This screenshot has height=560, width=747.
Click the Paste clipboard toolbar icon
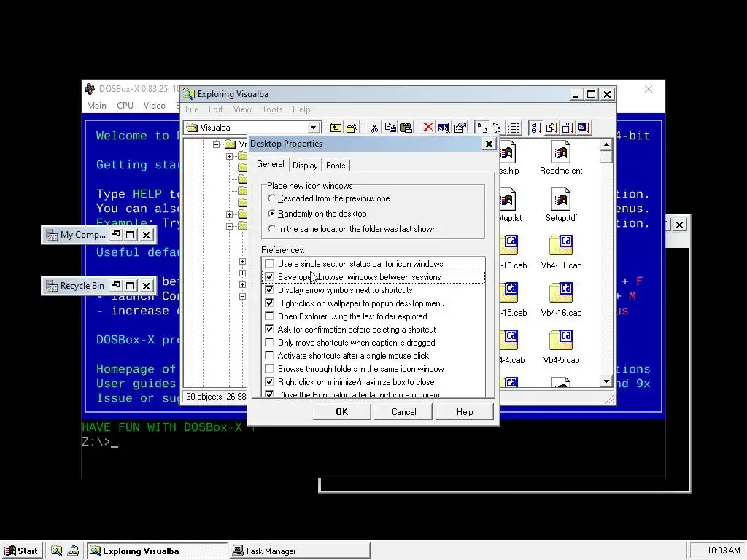(x=406, y=128)
